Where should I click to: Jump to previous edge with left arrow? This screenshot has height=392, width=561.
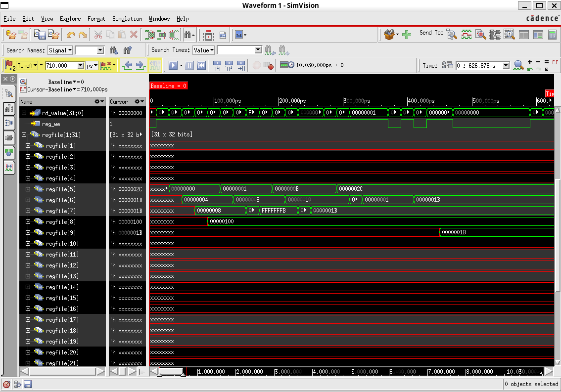[127, 65]
